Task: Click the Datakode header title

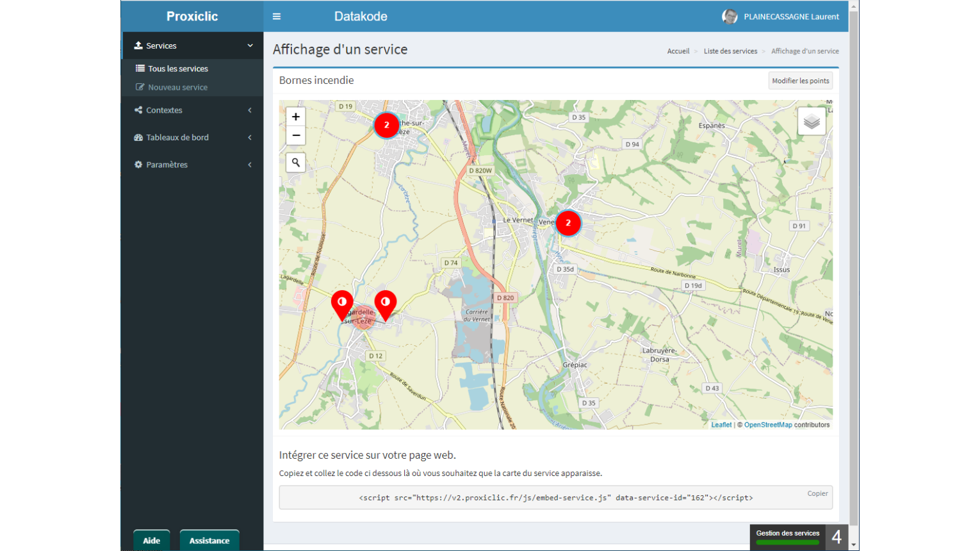Action: [361, 17]
